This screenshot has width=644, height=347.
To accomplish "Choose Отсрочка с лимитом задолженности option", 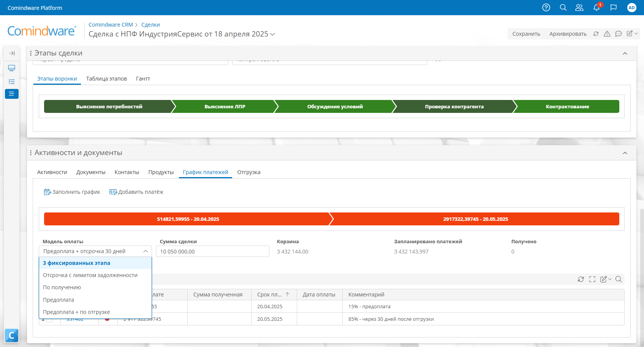I will click(95, 275).
